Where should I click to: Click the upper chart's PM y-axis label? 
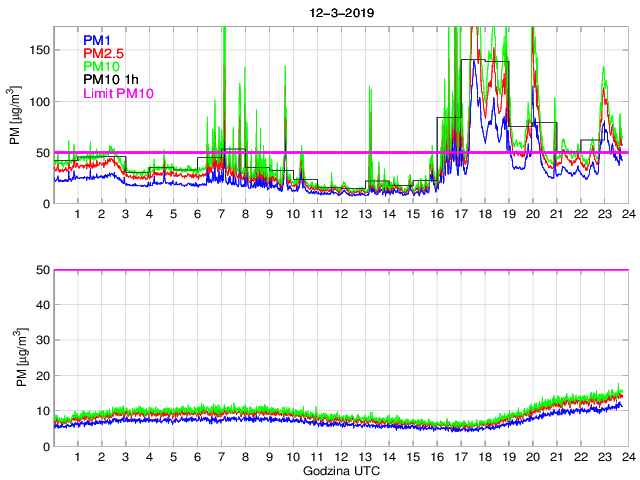pyautogui.click(x=15, y=115)
